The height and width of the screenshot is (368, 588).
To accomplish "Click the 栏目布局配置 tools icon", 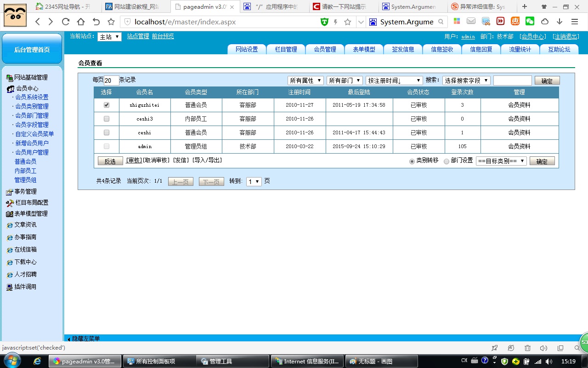I will click(x=10, y=203).
